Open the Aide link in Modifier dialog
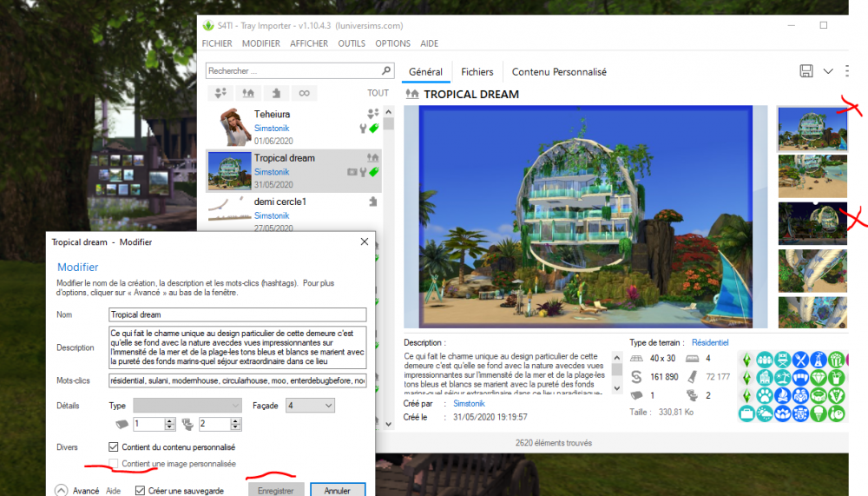Image resolution: width=868 pixels, height=496 pixels. pyautogui.click(x=114, y=491)
